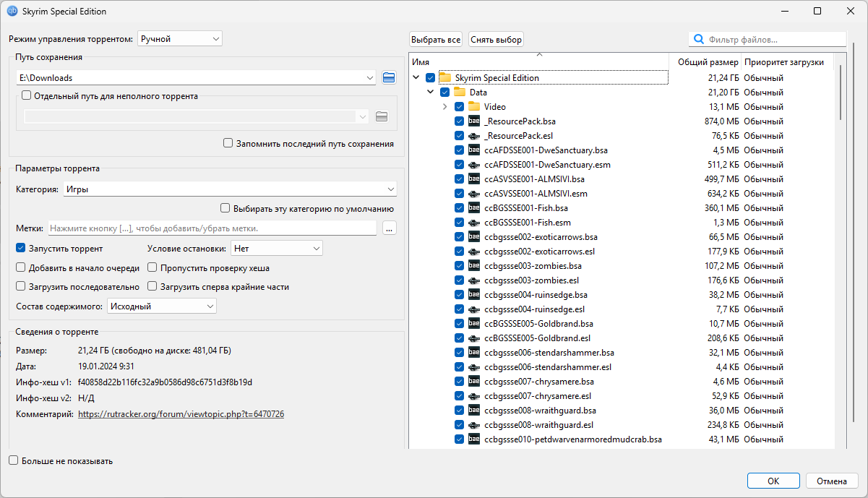Click the browse folder icon for save path
Viewport: 868px width, 498px height.
tap(390, 77)
